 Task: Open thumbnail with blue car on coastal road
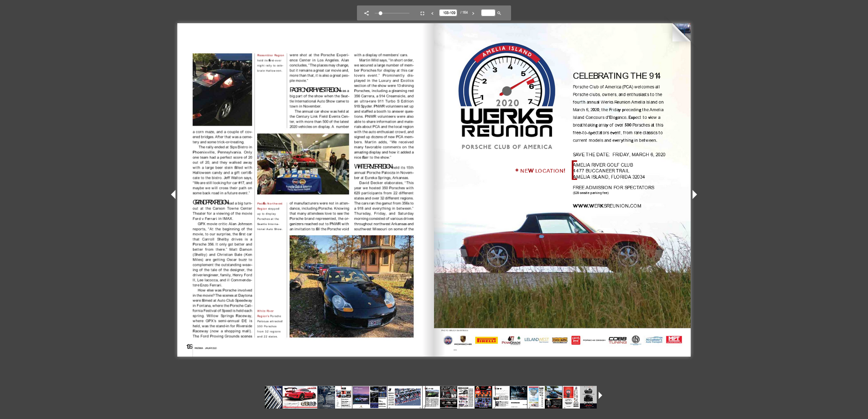click(x=553, y=397)
